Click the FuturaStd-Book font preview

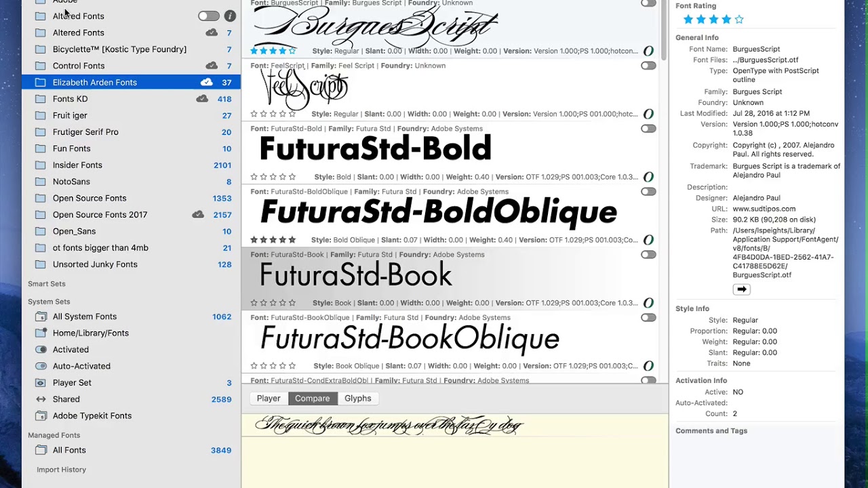(356, 275)
